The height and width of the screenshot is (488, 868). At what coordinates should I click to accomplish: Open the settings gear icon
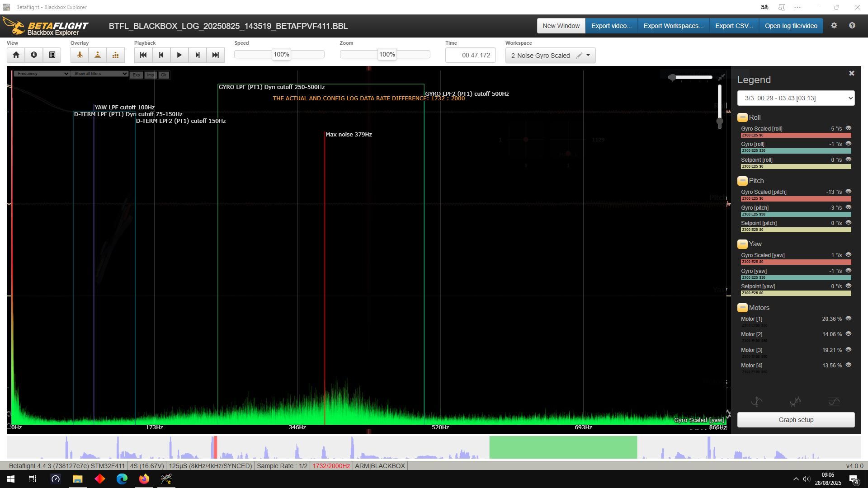pyautogui.click(x=834, y=26)
